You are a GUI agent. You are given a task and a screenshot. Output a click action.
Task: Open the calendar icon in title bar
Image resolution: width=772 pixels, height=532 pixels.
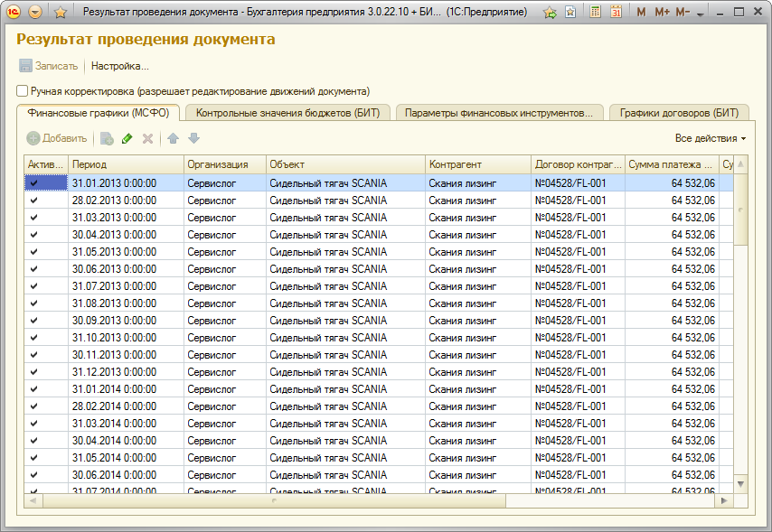[x=616, y=13]
